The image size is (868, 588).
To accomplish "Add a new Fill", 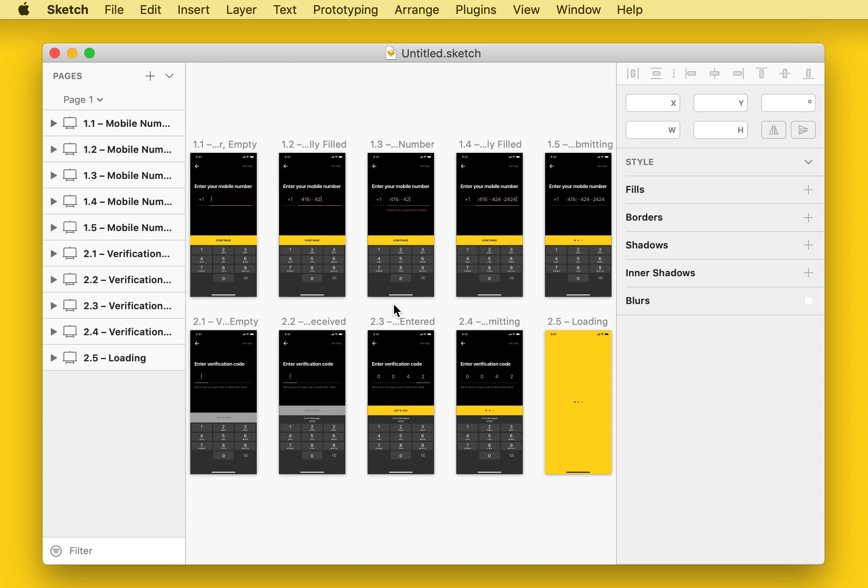I will [808, 190].
